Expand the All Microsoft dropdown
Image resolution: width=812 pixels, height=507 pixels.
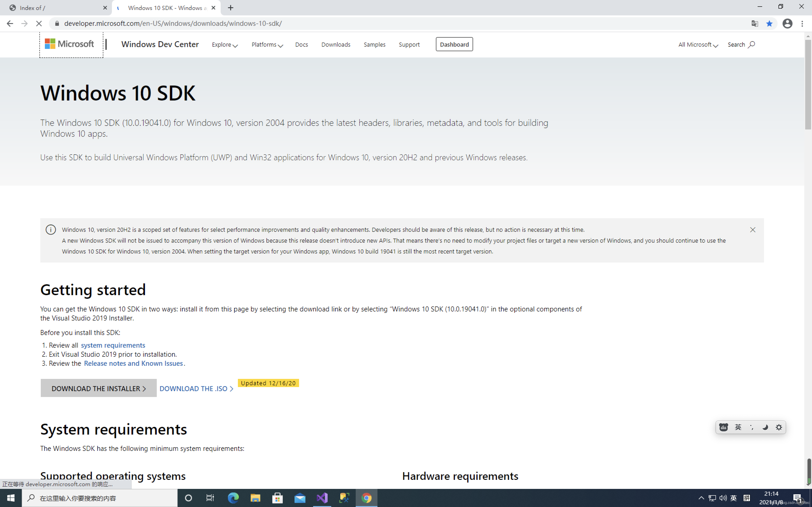point(698,45)
